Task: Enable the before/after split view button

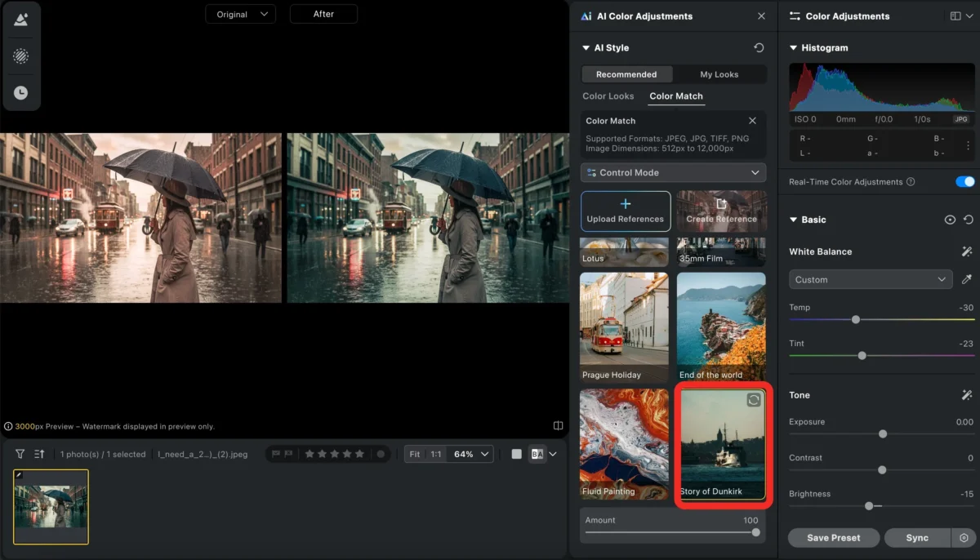Action: pos(537,454)
